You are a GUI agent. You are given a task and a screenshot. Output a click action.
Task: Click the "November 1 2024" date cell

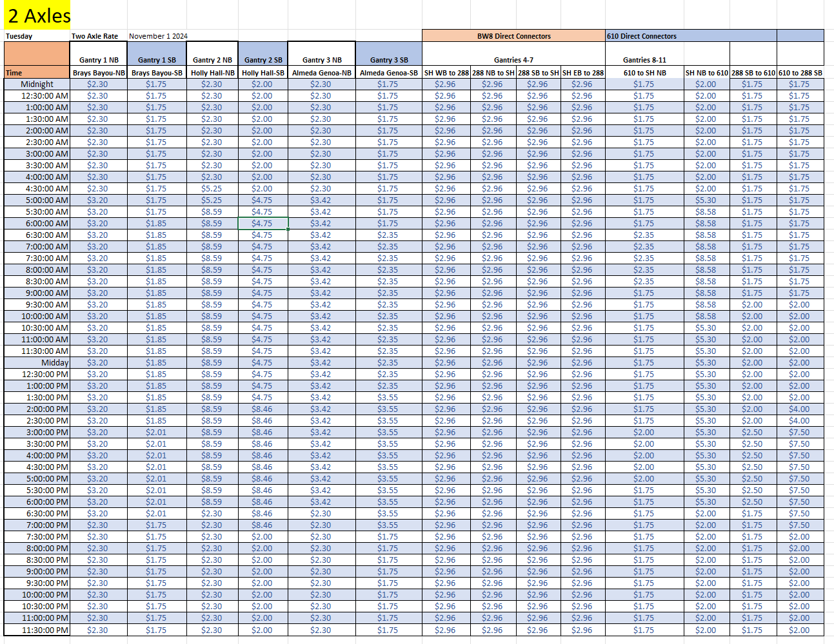click(158, 36)
